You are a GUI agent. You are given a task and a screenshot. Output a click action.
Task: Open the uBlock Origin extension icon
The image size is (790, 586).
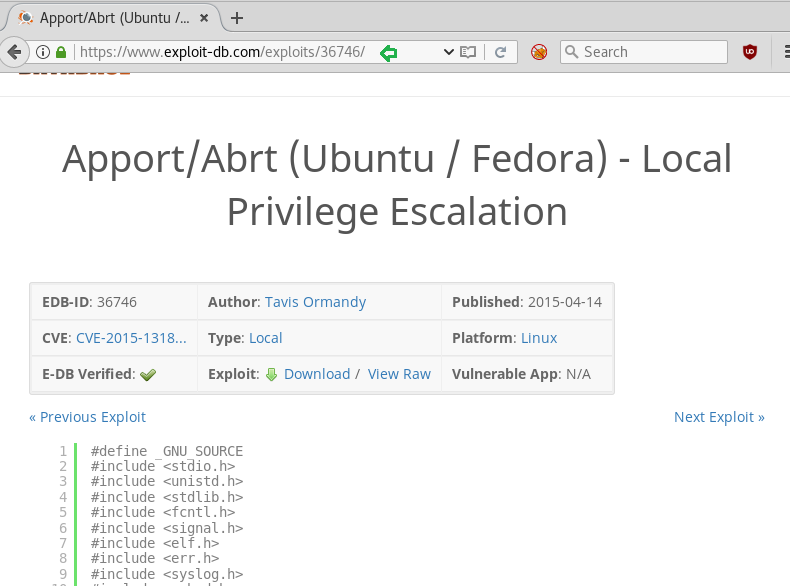(x=750, y=52)
